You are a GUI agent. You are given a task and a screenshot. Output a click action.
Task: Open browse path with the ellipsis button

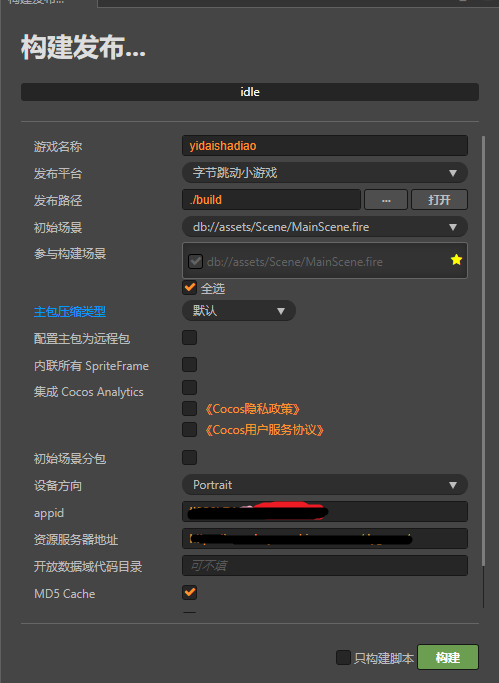point(386,200)
